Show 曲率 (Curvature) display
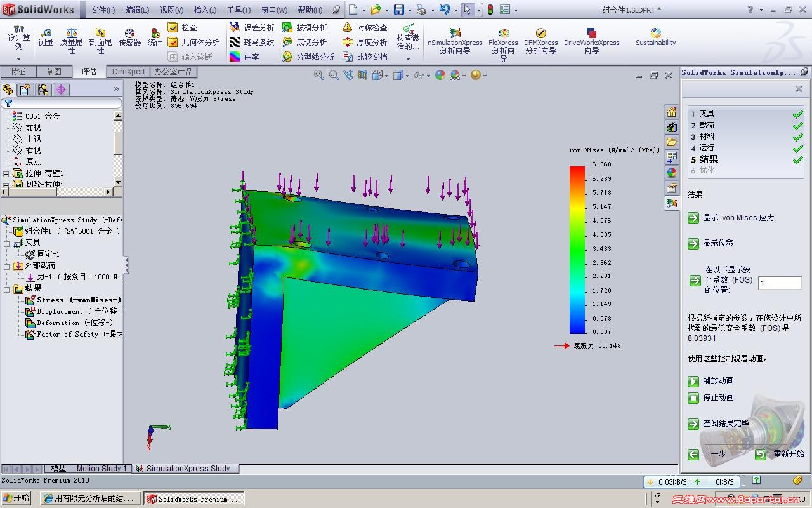Image resolution: width=812 pixels, height=508 pixels. (x=244, y=57)
